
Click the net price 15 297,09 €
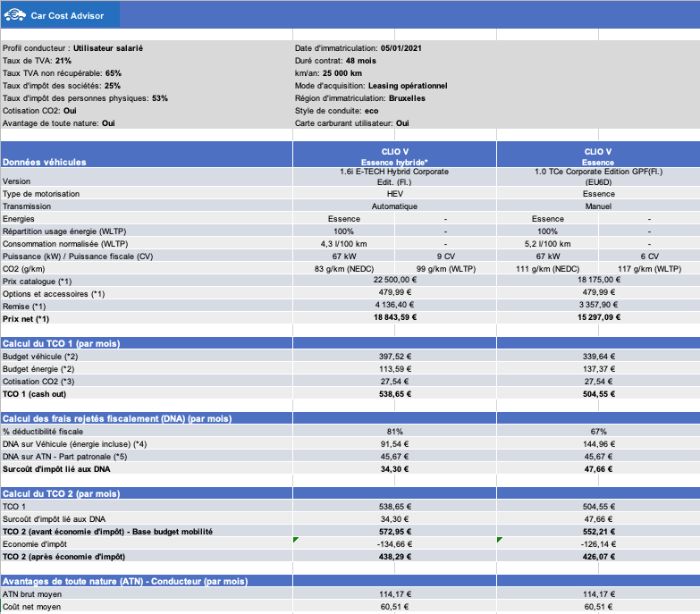[599, 317]
